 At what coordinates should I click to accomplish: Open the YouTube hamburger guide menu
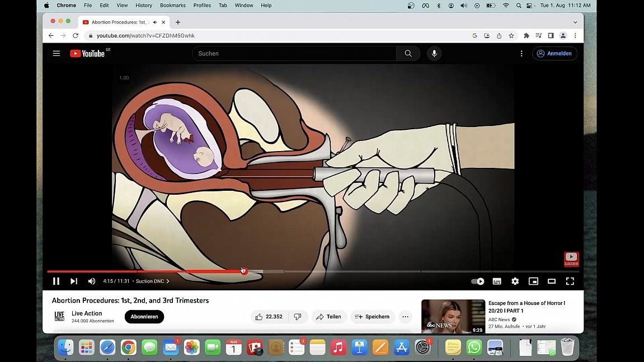click(57, 54)
